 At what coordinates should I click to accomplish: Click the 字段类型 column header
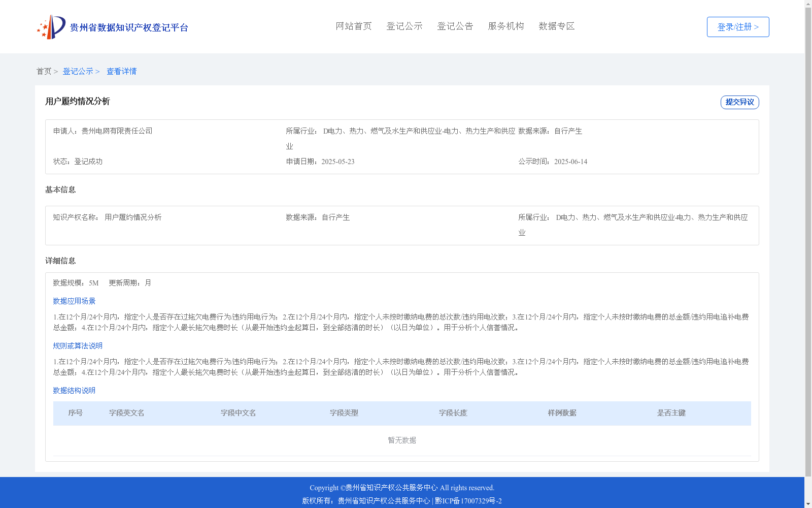click(344, 413)
